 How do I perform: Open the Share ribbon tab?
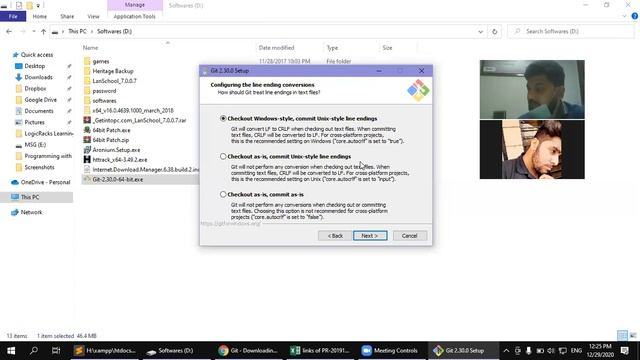tap(67, 16)
